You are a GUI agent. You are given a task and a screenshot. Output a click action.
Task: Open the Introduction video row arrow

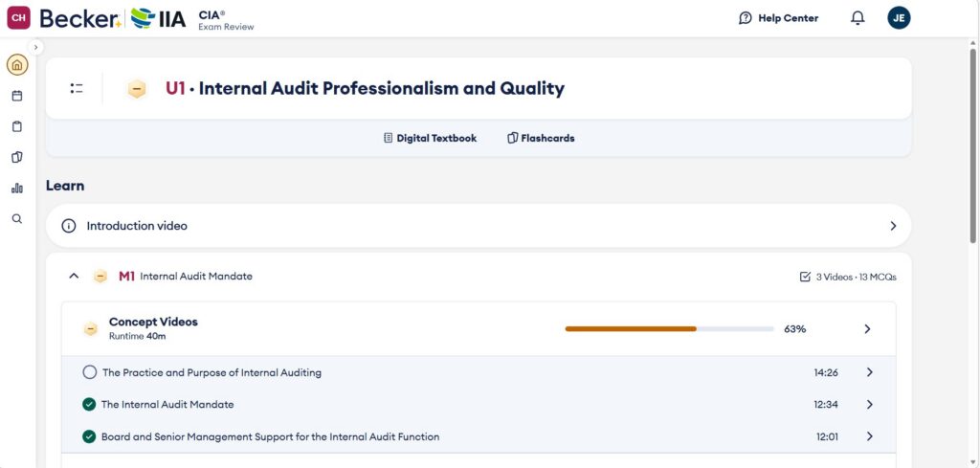[x=893, y=226]
